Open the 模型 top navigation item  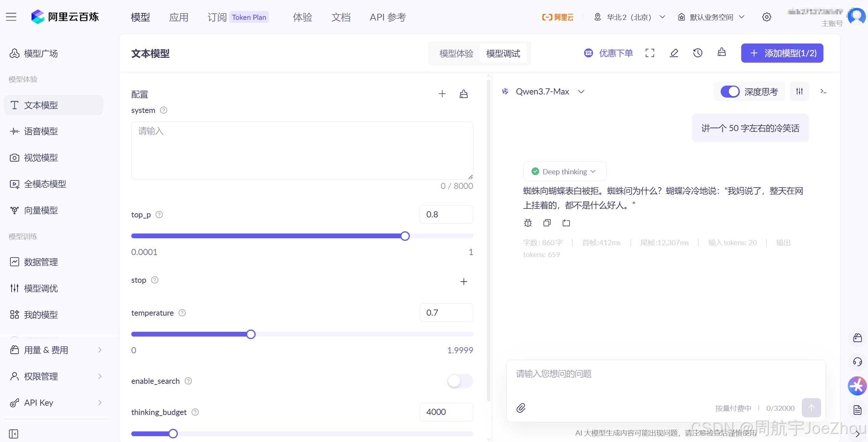click(140, 17)
